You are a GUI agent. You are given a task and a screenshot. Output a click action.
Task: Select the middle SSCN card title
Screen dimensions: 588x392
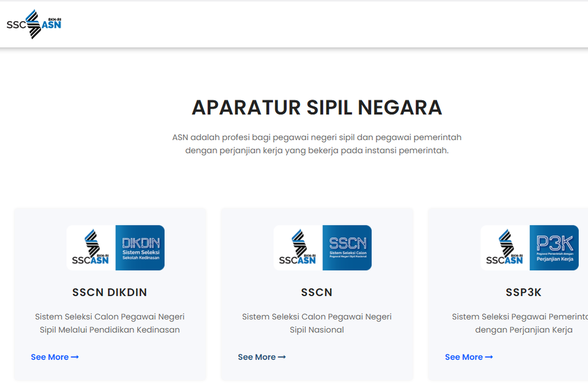(x=317, y=293)
